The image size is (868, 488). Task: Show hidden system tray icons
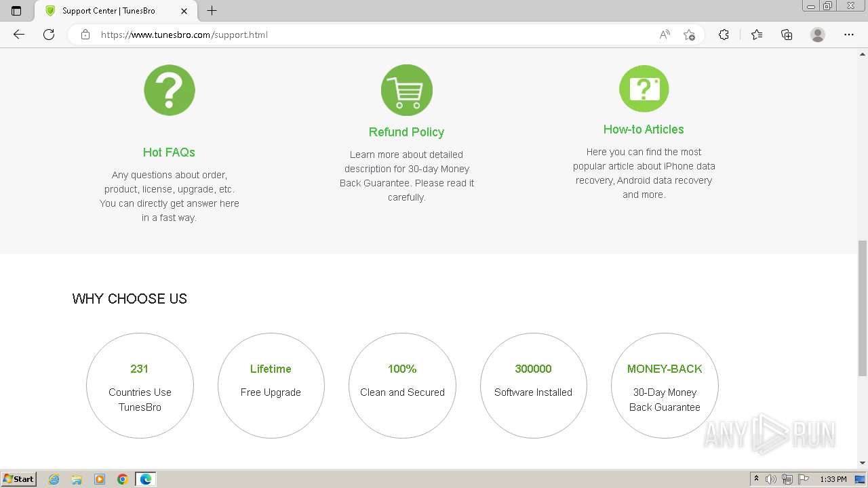click(756, 479)
